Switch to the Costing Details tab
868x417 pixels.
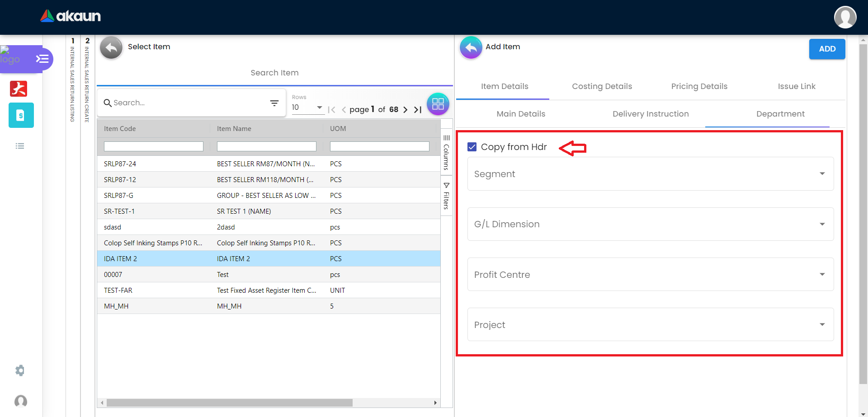click(x=602, y=86)
